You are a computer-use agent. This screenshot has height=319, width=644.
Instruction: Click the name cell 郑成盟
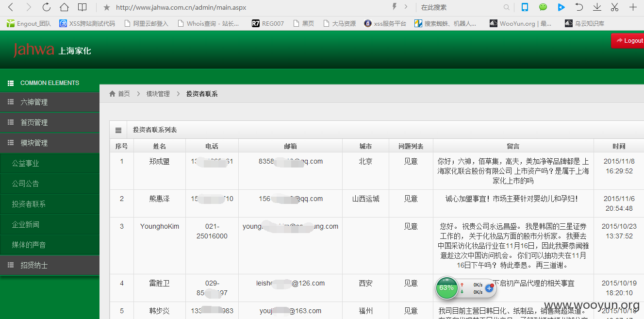(160, 161)
